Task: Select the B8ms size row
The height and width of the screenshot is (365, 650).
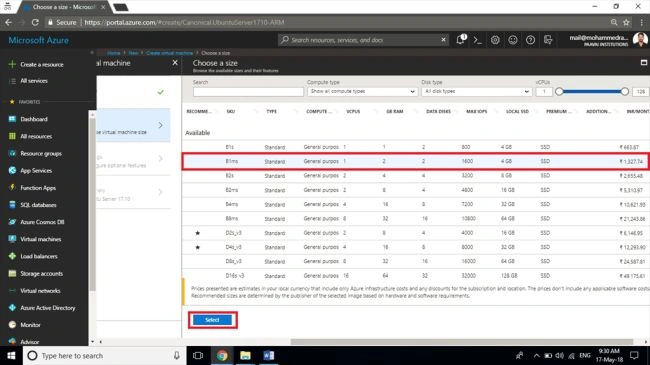Action: (416, 219)
